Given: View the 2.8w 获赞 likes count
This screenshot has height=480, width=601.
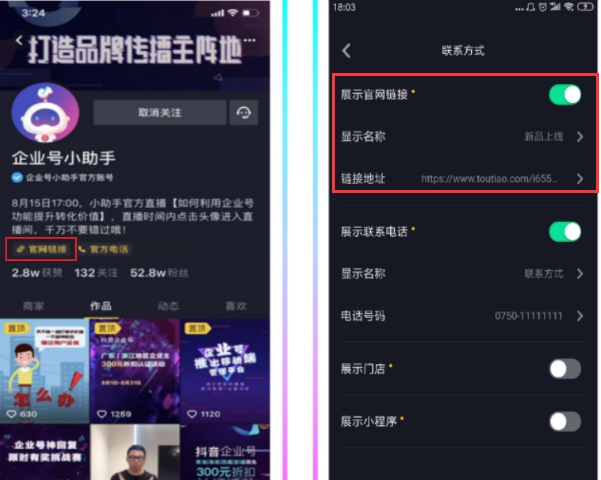Looking at the screenshot, I should [x=37, y=273].
